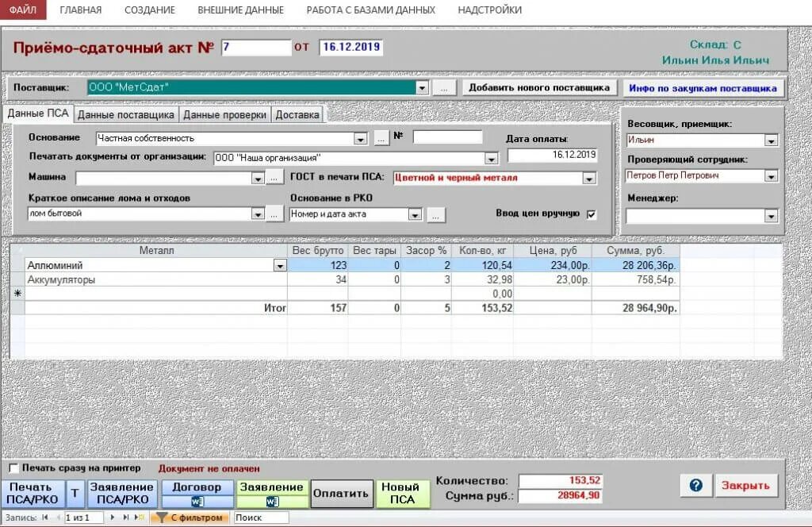Switch to Данные поставщика tab
Image resolution: width=812 pixels, height=527 pixels.
(126, 114)
